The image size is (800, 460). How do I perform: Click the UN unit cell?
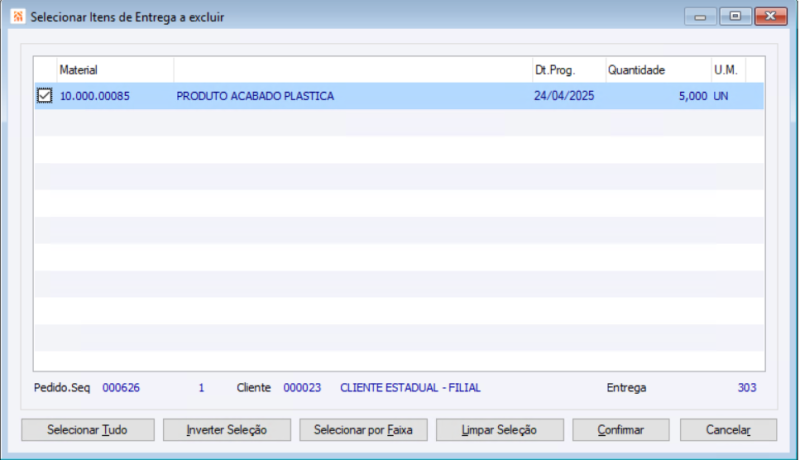click(x=720, y=96)
